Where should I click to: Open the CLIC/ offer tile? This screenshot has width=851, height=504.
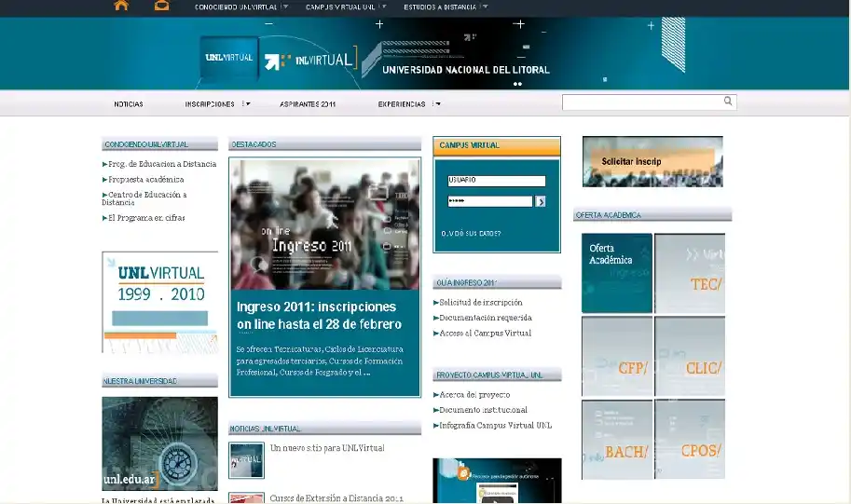tap(690, 357)
